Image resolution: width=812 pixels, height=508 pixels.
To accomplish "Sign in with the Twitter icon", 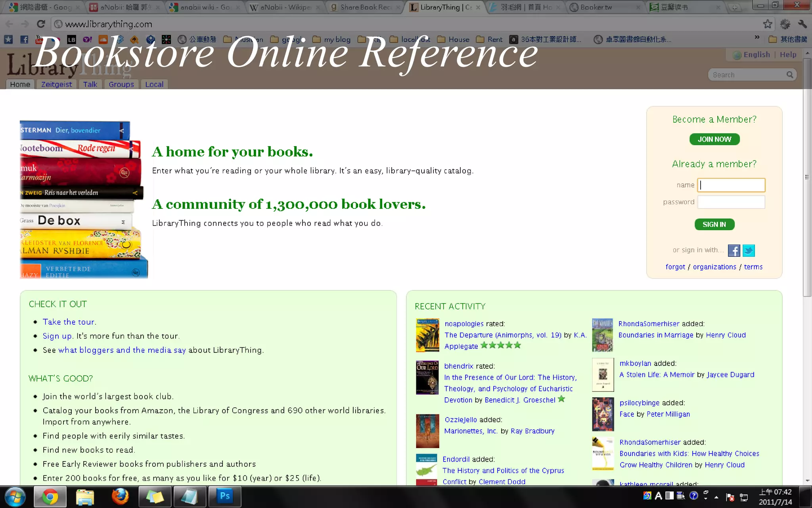I will click(x=749, y=250).
